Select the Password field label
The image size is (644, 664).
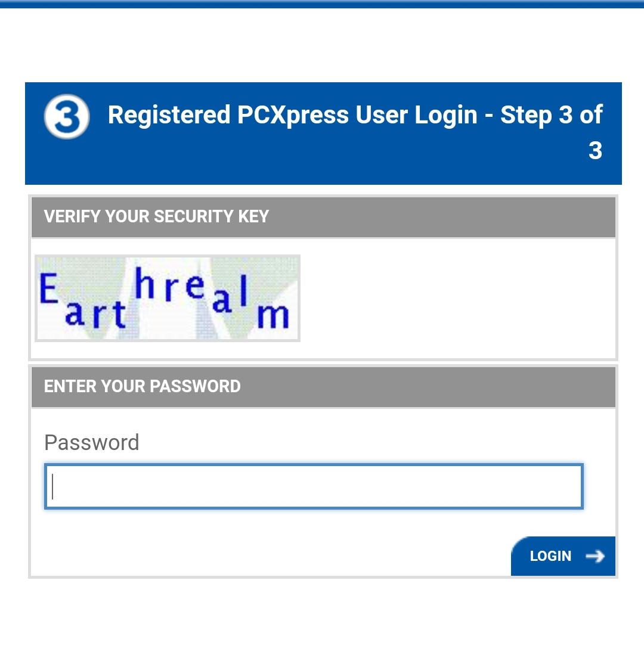point(91,442)
